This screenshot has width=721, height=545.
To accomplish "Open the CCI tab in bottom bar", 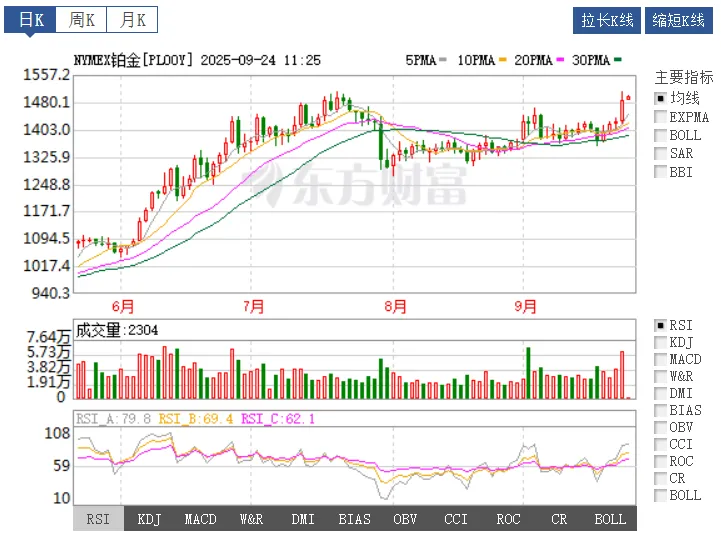I will coord(456,519).
